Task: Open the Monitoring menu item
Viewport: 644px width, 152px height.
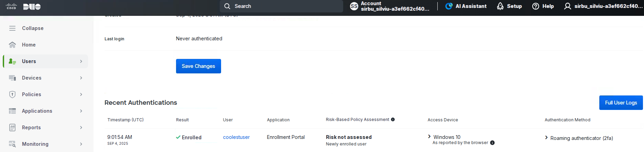Action: tap(45, 144)
